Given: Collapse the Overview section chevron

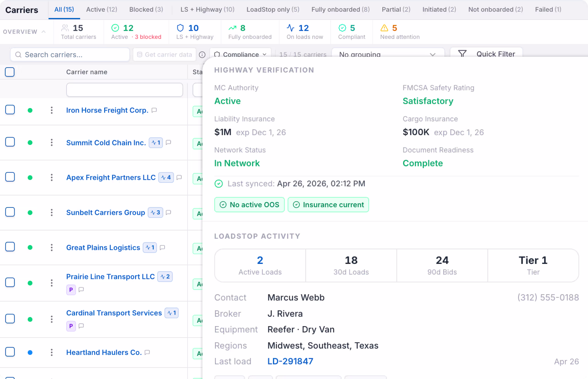Looking at the screenshot, I should click(44, 32).
